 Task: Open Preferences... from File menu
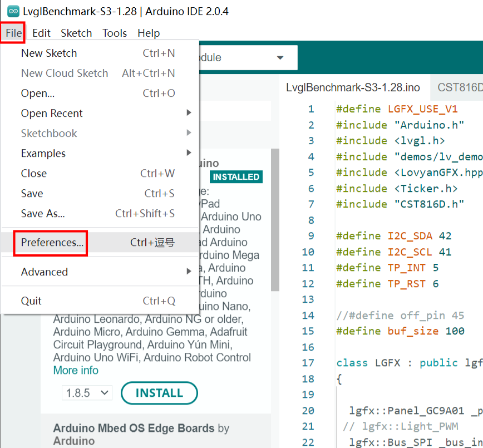(x=100, y=243)
